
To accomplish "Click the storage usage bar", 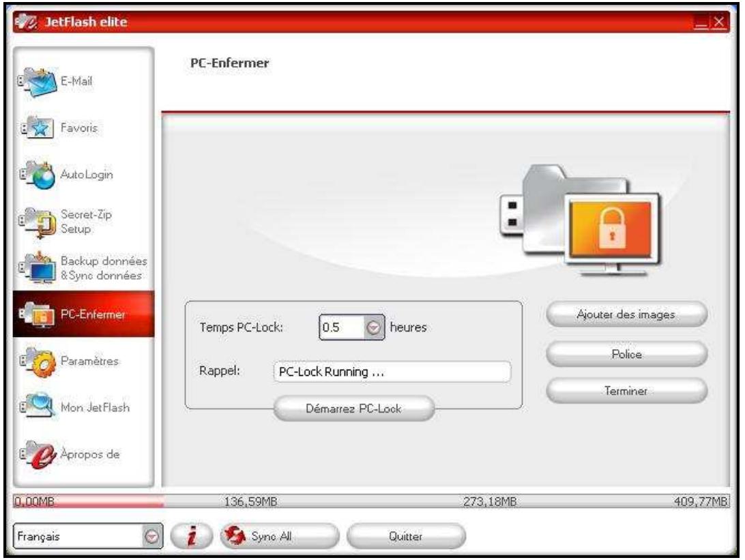I will (x=371, y=501).
